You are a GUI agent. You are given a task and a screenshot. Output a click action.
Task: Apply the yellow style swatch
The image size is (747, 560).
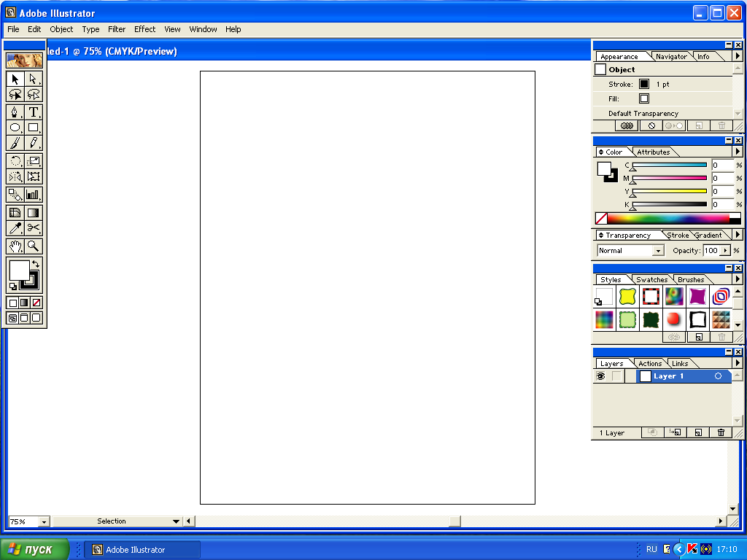[627, 296]
